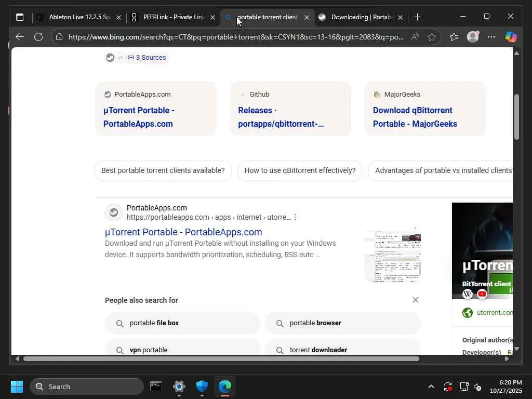Open the Terminal taskbar icon
The image size is (532, 399).
(x=156, y=387)
